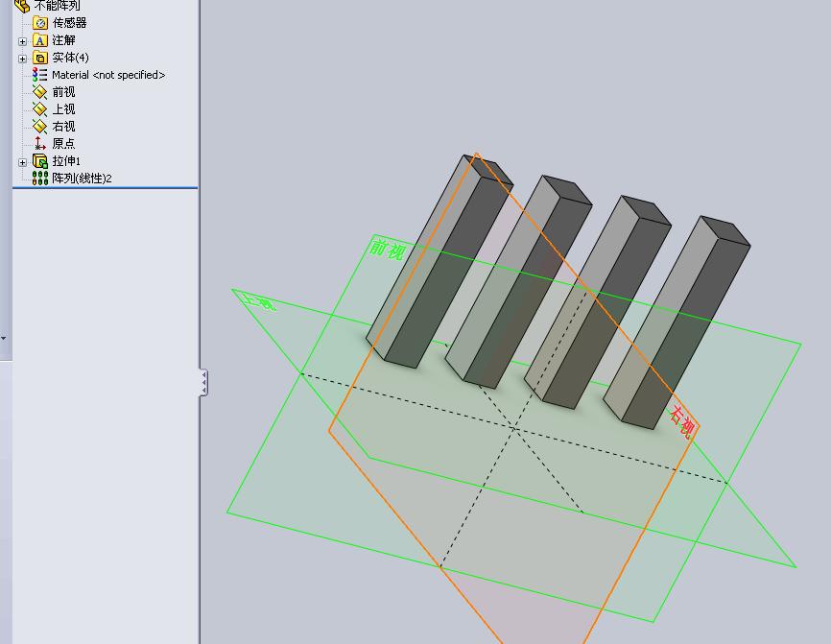Click the green 前视 plane label in viewport
Screen dimensions: 831x644
coord(388,250)
